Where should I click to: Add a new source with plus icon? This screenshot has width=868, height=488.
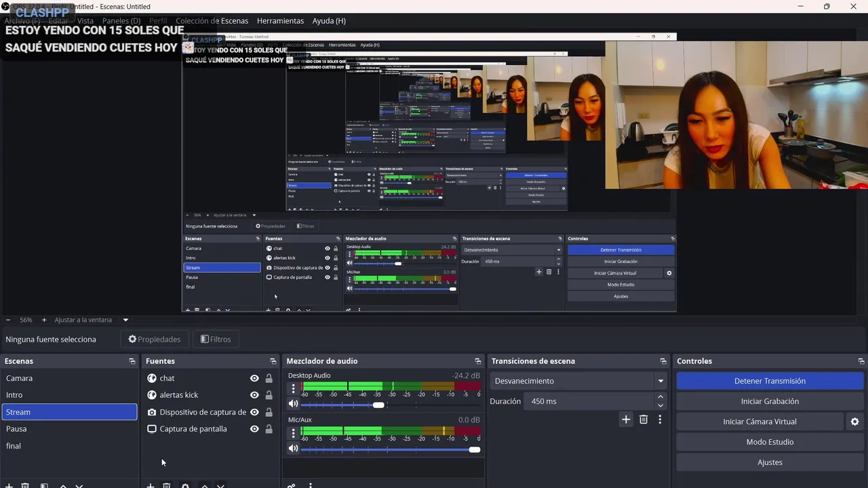click(x=151, y=485)
